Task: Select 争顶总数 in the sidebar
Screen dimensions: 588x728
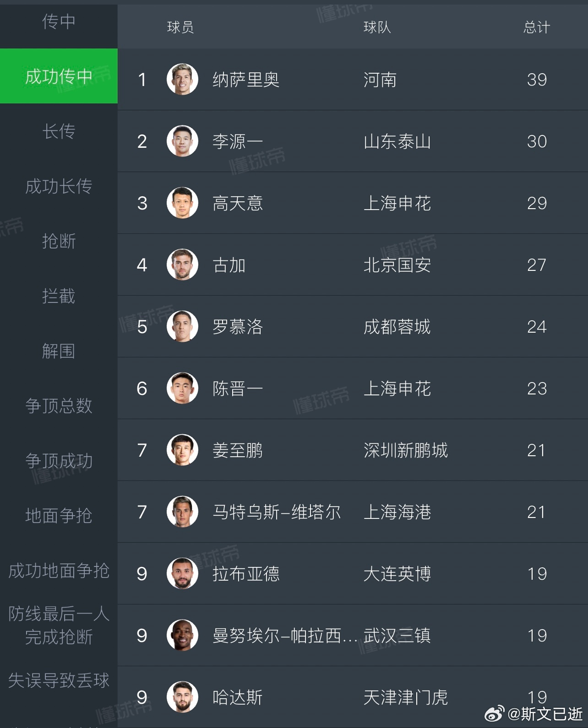Action: coord(59,406)
